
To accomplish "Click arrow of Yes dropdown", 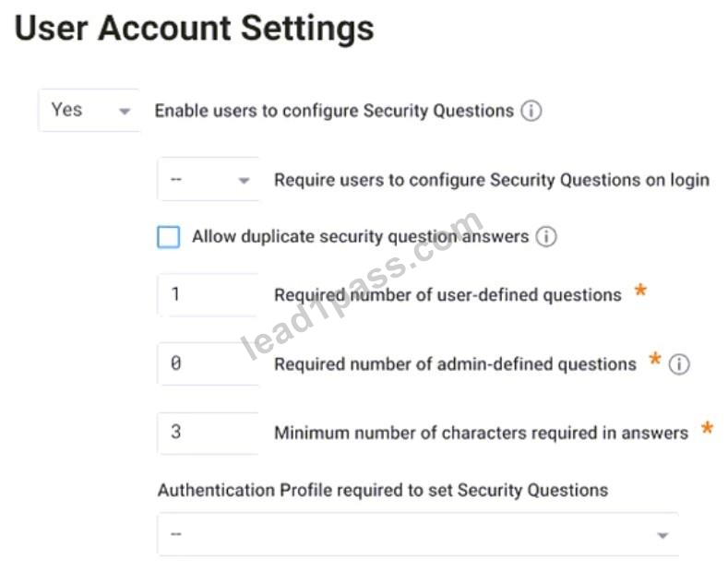I will (x=124, y=112).
